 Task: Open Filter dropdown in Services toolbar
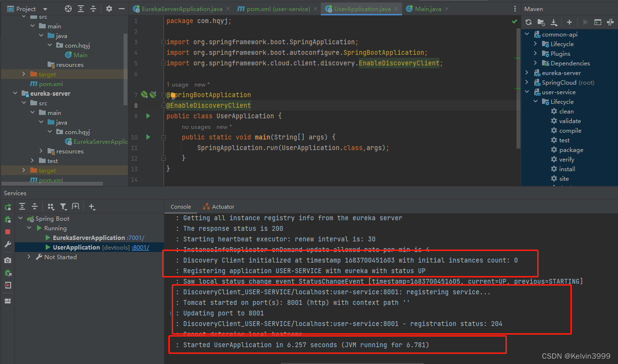pos(63,207)
